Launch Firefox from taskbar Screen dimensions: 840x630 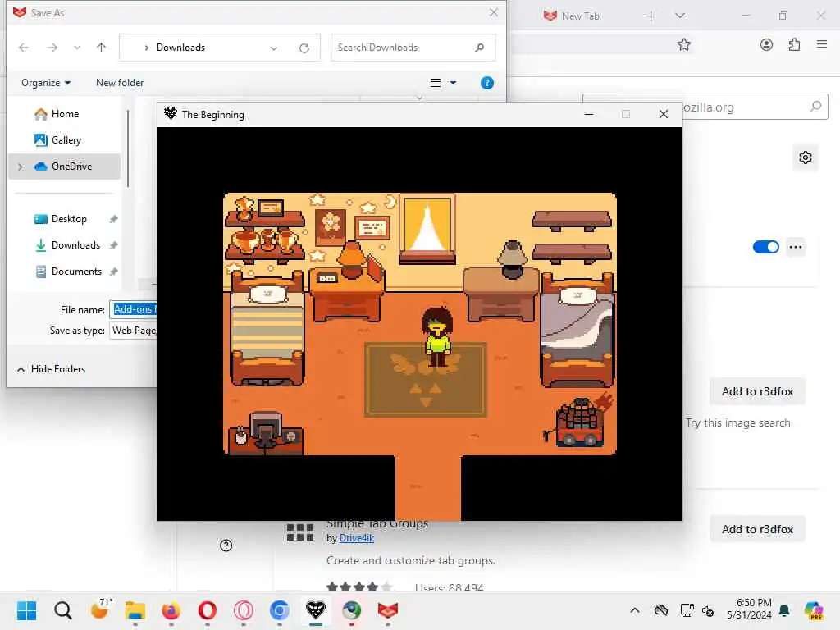[x=171, y=610]
